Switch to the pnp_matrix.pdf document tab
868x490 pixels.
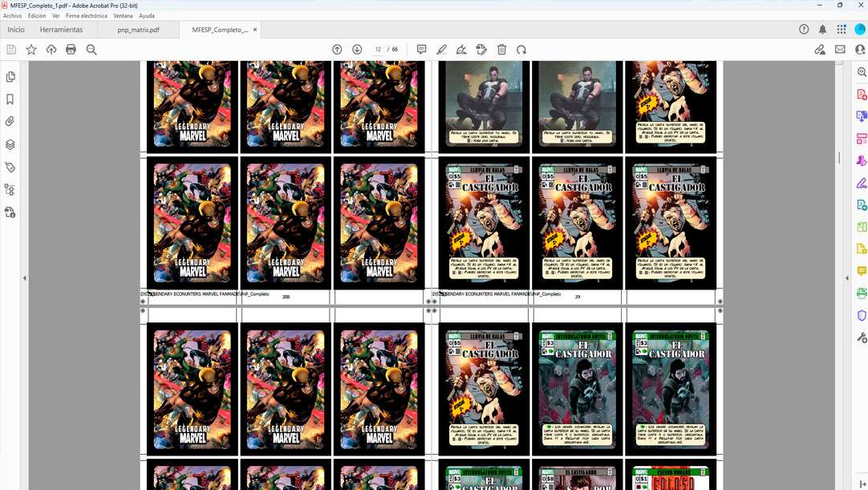139,30
